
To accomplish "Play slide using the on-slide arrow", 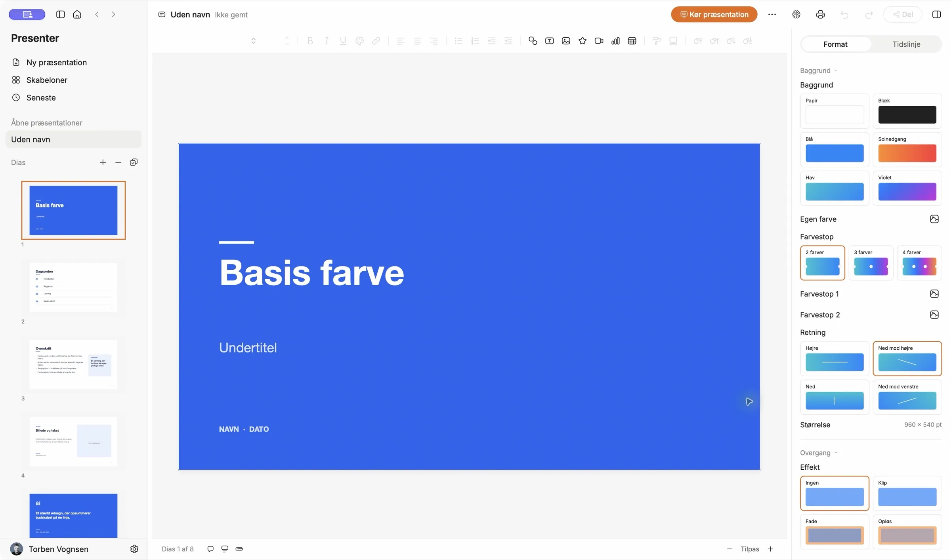I will click(x=749, y=402).
